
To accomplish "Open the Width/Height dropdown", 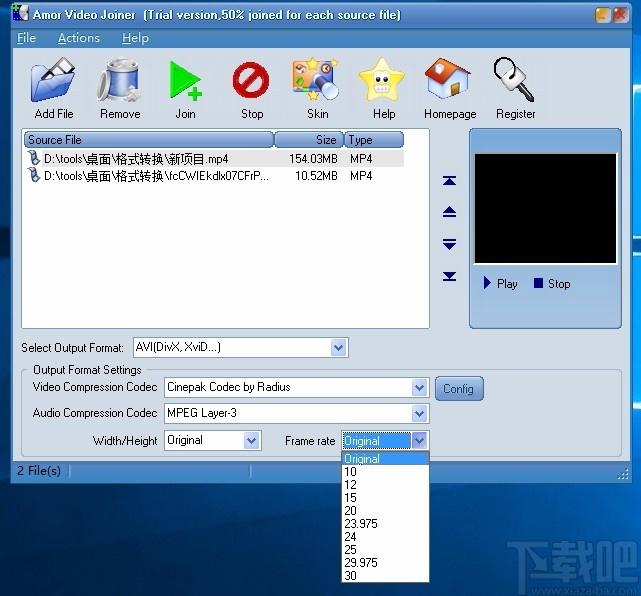I will click(251, 441).
